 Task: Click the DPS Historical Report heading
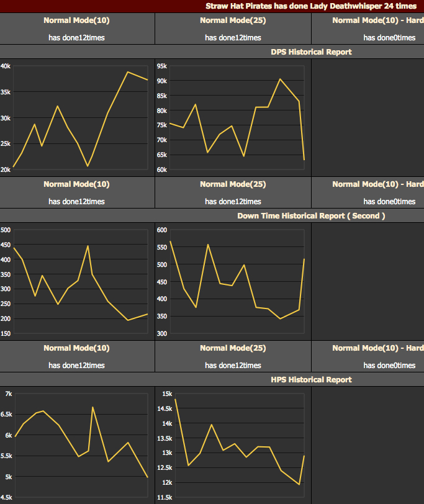(311, 52)
